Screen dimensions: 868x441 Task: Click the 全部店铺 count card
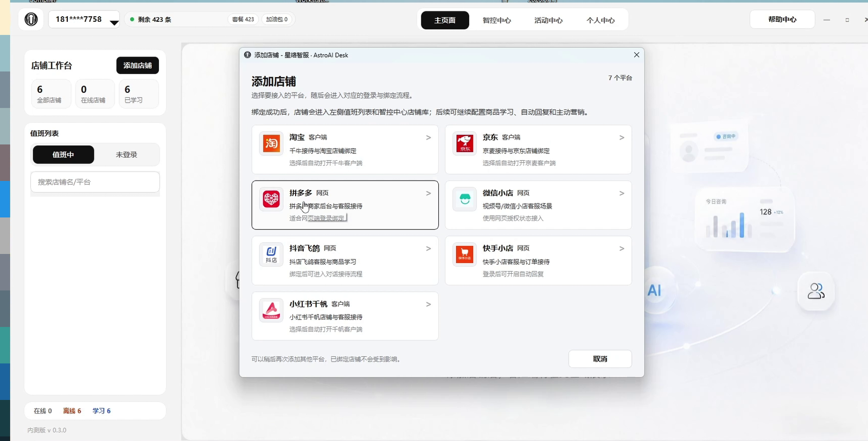51,94
